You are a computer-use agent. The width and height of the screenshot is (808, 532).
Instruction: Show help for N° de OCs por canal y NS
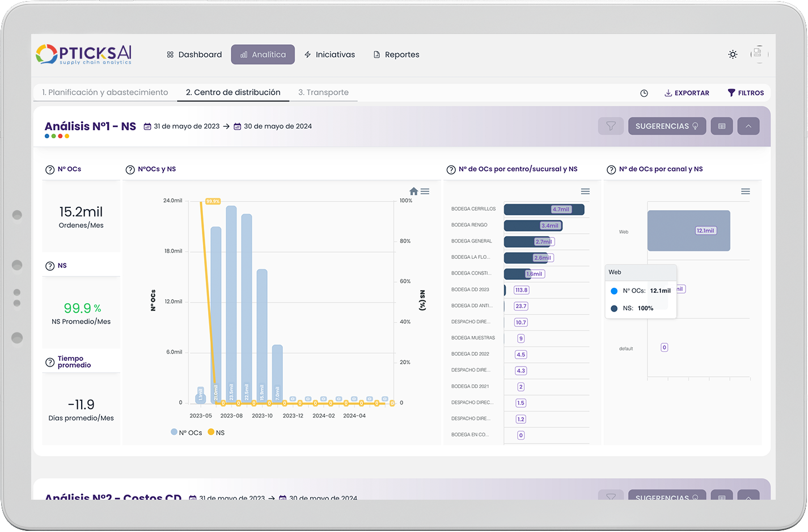611,169
